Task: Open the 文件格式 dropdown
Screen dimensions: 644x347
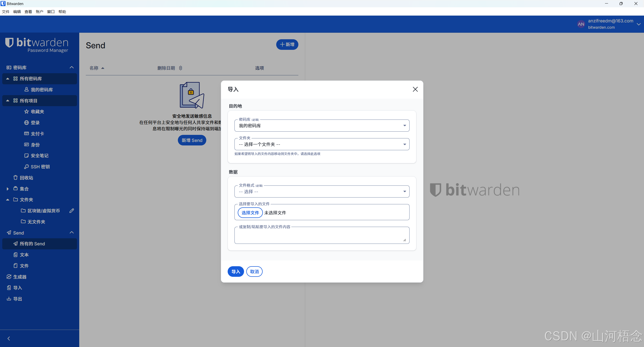Action: tap(322, 191)
